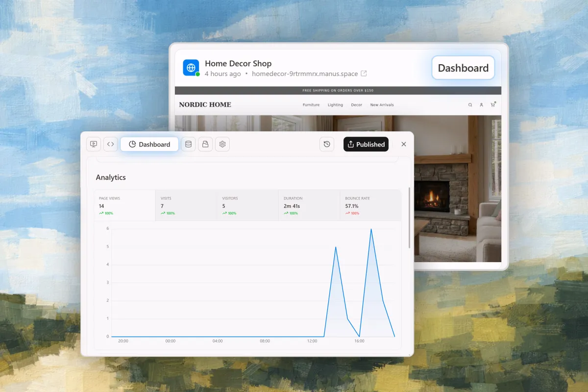588x392 pixels.
Task: Open version history clock icon
Action: pyautogui.click(x=327, y=144)
